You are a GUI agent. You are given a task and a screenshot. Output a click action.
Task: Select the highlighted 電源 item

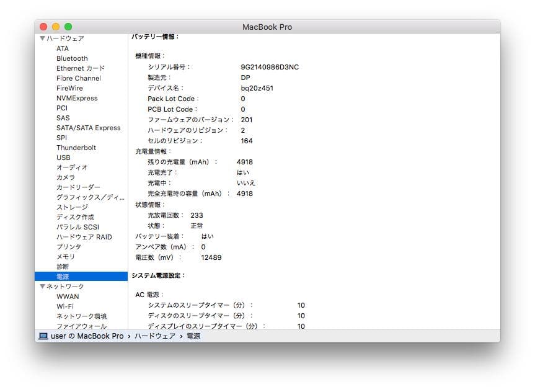[81, 277]
